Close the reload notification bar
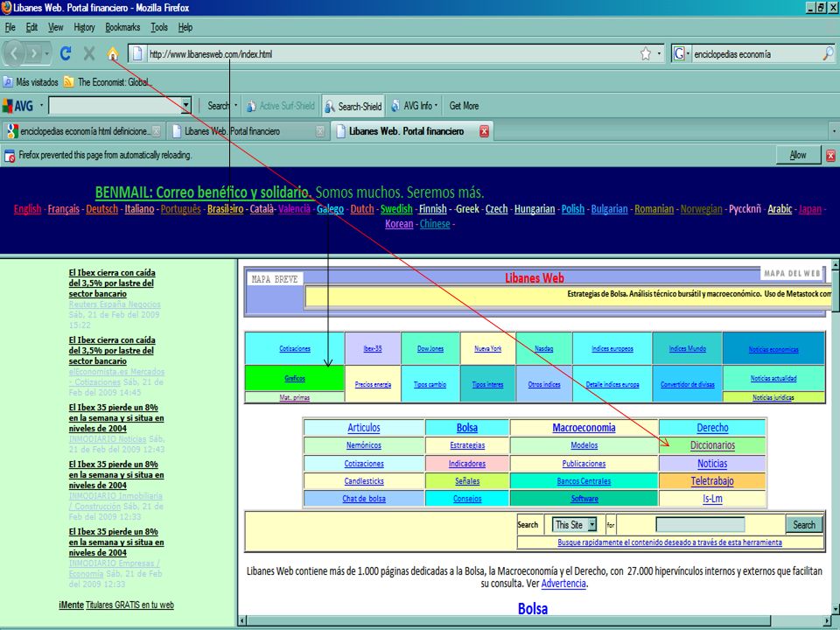This screenshot has height=630, width=840. (x=830, y=156)
